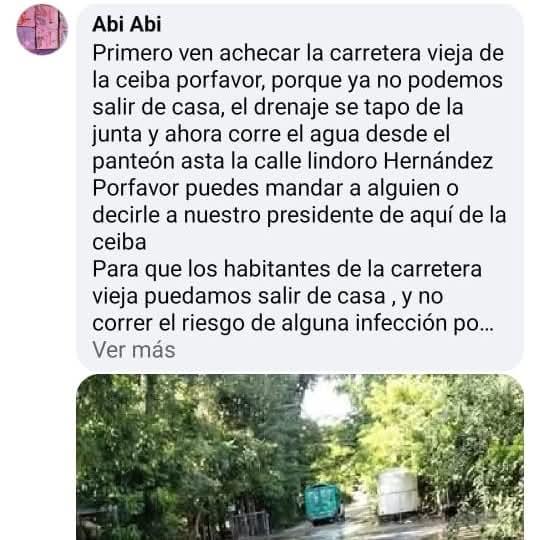Click the standalone word 'ceiba' line

click(120, 243)
